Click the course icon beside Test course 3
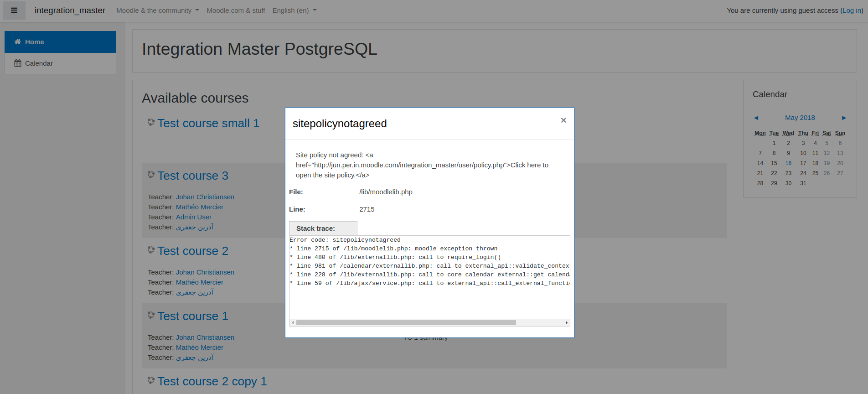This screenshot has width=868, height=394. click(x=151, y=175)
